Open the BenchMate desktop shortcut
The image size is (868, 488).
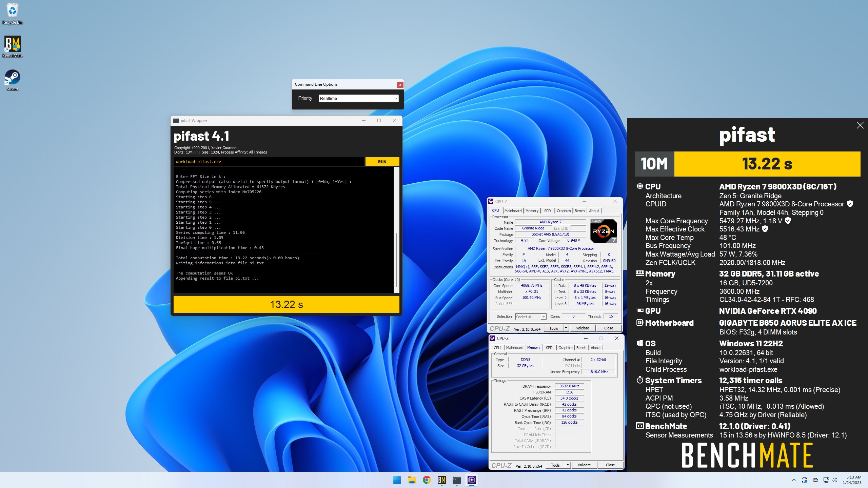[x=13, y=47]
